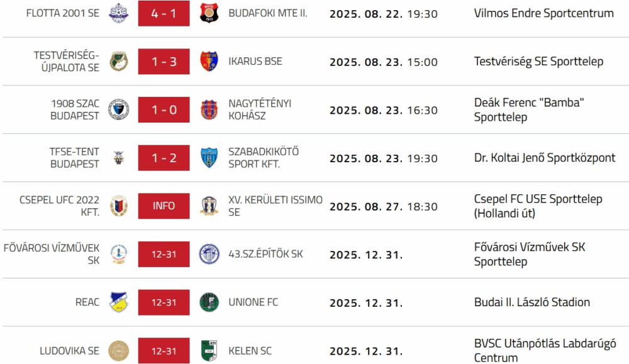
Task: Click the Fővárosi Vízművek SK team name
Action: point(52,254)
